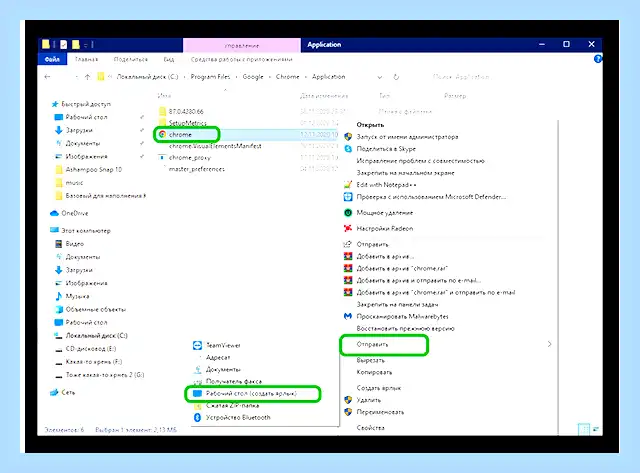Image resolution: width=640 pixels, height=473 pixels.
Task: Click Google in the address breadcrumb
Action: 253,77
